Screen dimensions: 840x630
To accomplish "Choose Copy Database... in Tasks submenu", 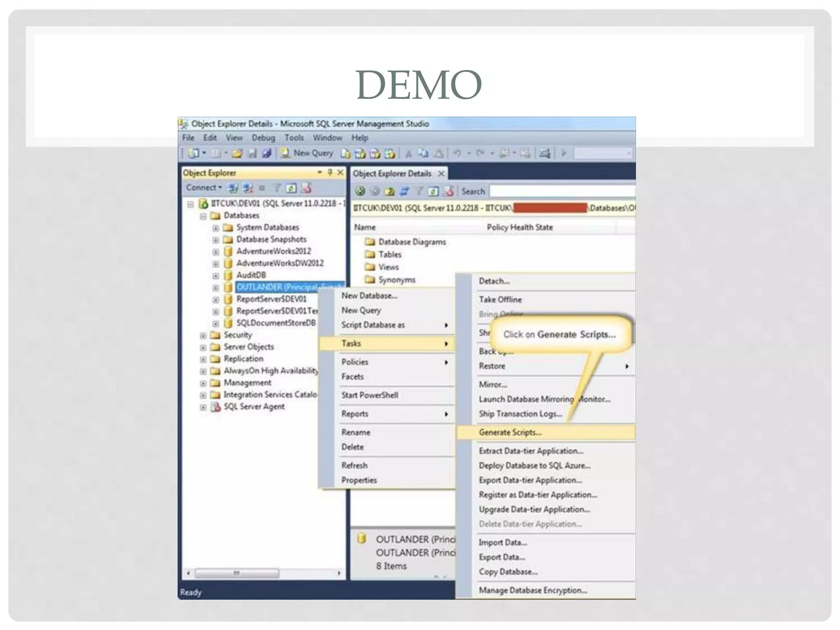I will (546, 572).
